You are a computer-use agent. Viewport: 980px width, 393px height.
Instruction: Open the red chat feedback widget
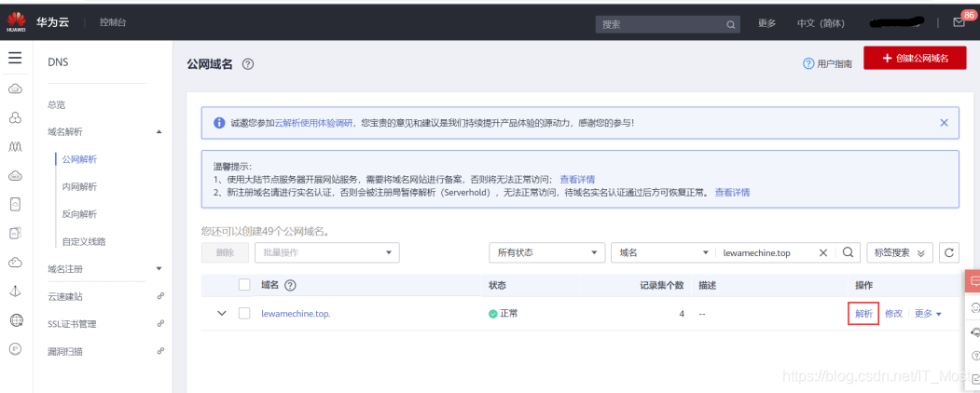[973, 281]
